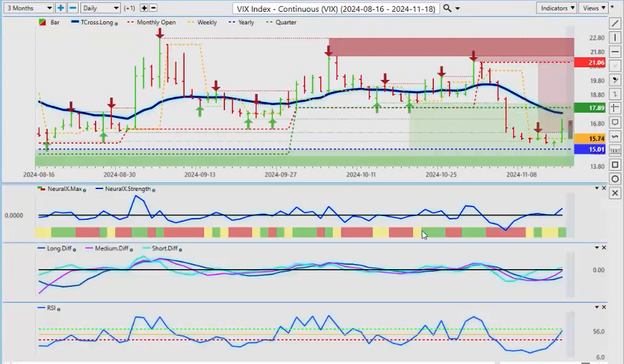Open the Indicators menu
The width and height of the screenshot is (624, 364).
tap(557, 8)
